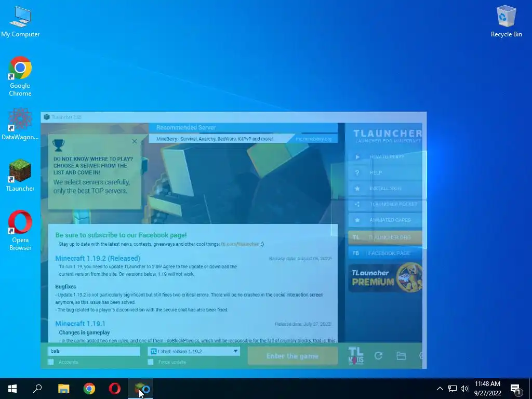The width and height of the screenshot is (532, 399).
Task: Click the TL icon beside TLauncher.org
Action: (356, 237)
